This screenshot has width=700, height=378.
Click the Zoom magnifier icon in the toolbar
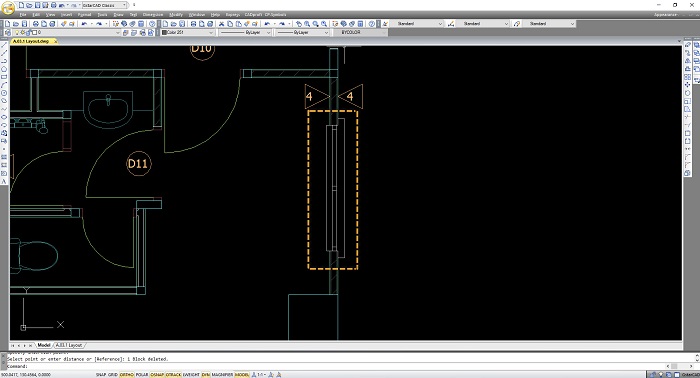[307, 24]
